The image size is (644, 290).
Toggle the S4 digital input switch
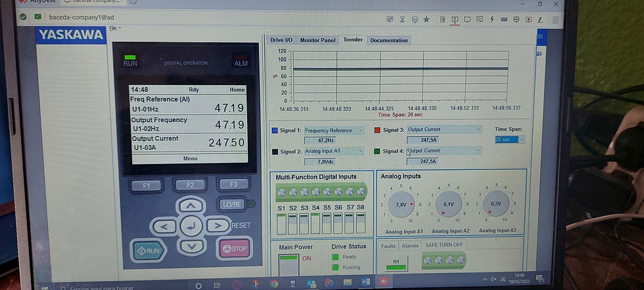click(315, 223)
